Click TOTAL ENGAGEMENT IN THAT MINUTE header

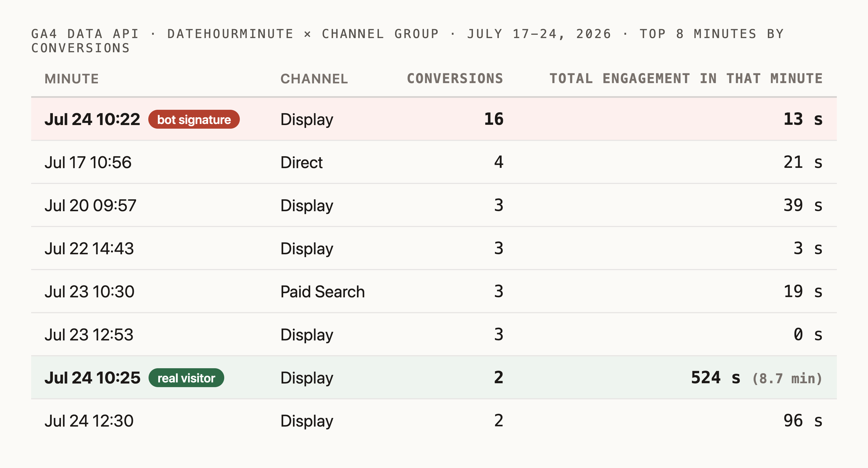(686, 79)
